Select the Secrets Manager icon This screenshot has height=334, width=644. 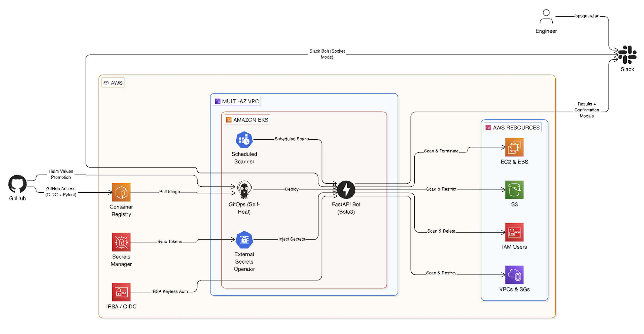point(121,242)
